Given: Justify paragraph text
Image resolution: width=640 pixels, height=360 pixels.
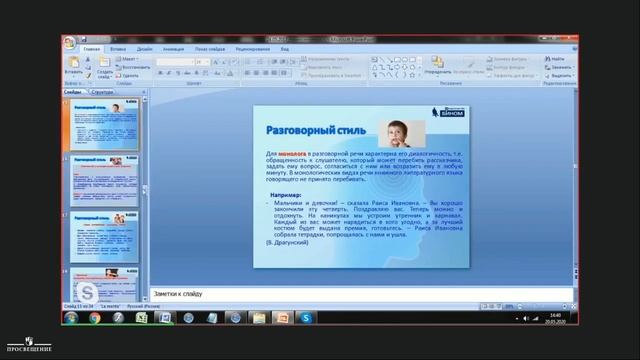Looking at the screenshot, I should point(274,73).
